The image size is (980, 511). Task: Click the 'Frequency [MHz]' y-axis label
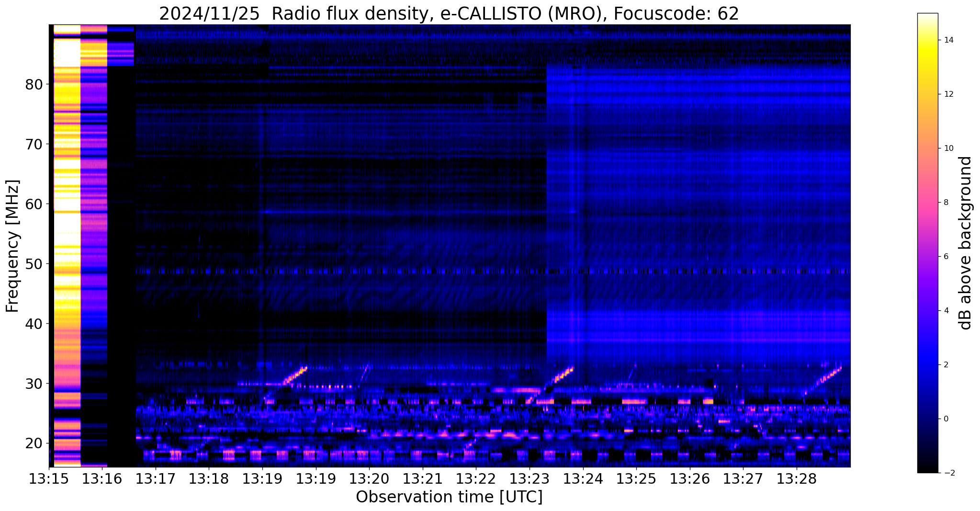12,246
